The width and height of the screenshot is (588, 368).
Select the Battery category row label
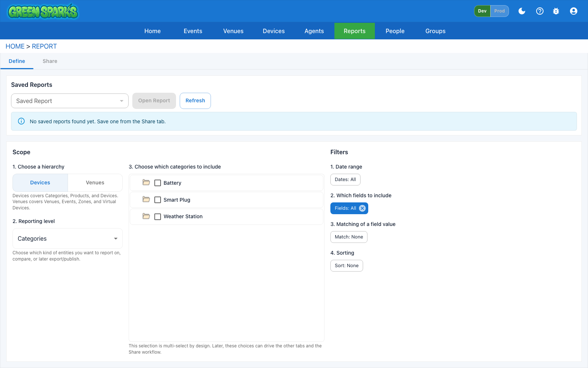(x=172, y=183)
